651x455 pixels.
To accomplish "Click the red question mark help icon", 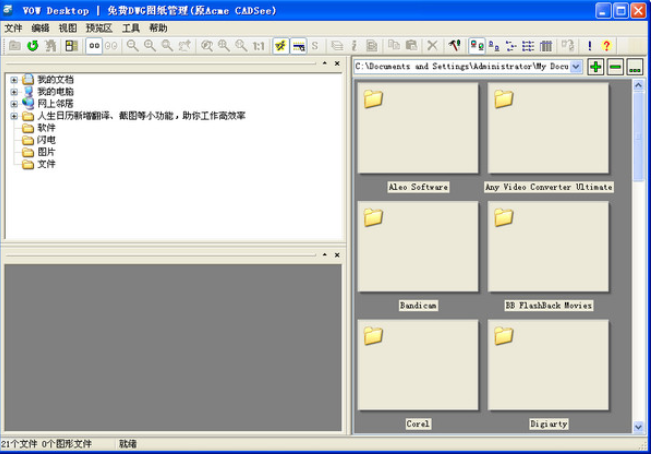I will click(607, 46).
